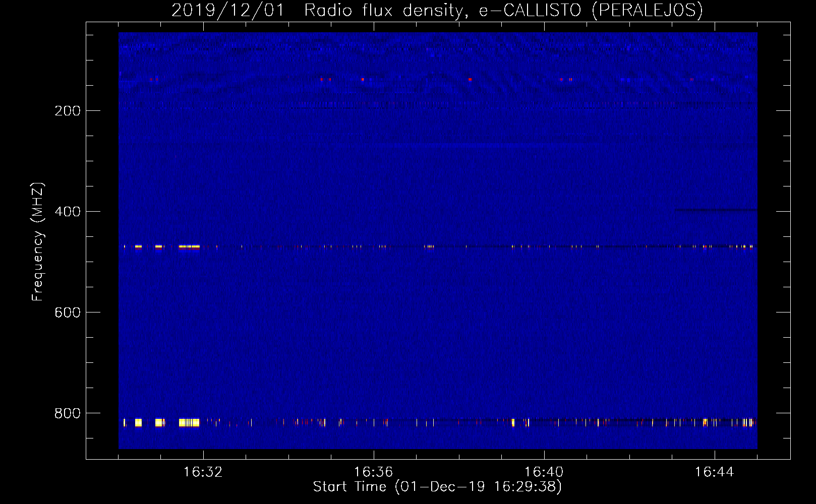Viewport: 816px width, 504px height.
Task: Click the 'Frequency (MHZ)' axis label
Action: [x=38, y=242]
